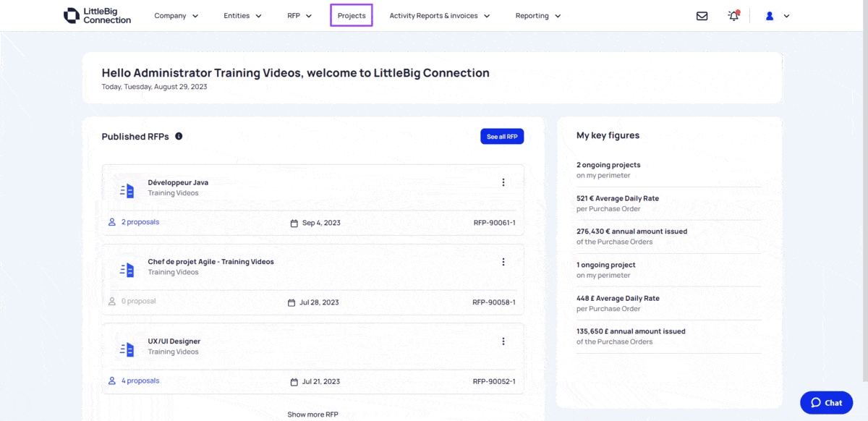Click 2 ongoing projects figure

click(608, 165)
